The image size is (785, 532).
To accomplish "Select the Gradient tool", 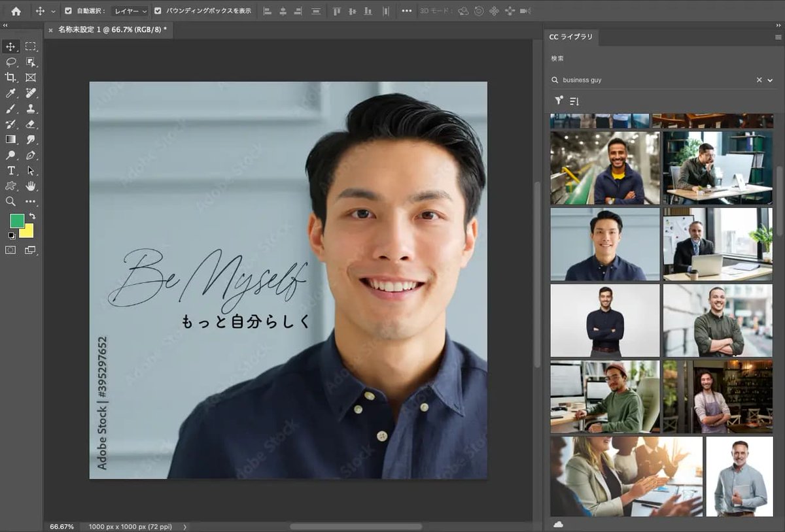I will pyautogui.click(x=10, y=140).
